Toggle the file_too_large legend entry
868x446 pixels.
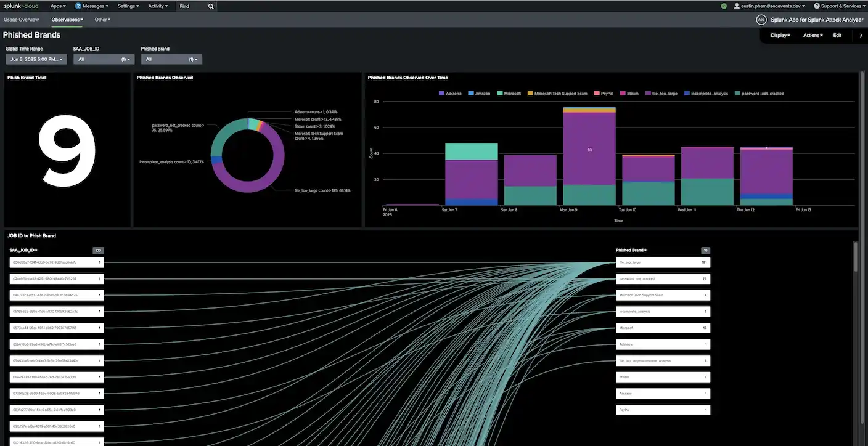point(660,93)
